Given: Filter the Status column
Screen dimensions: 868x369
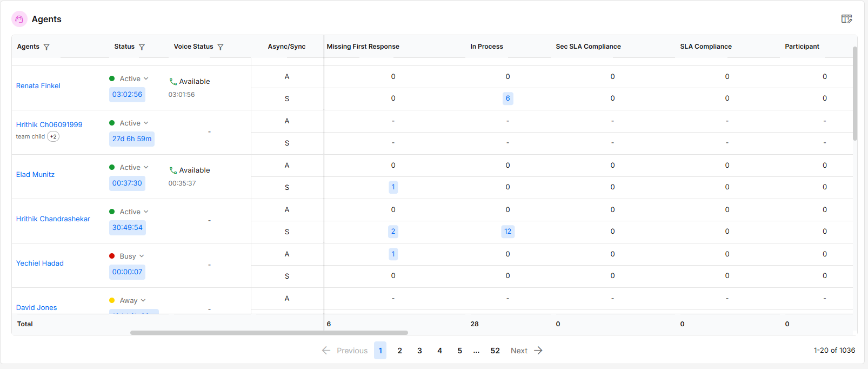Looking at the screenshot, I should (142, 47).
